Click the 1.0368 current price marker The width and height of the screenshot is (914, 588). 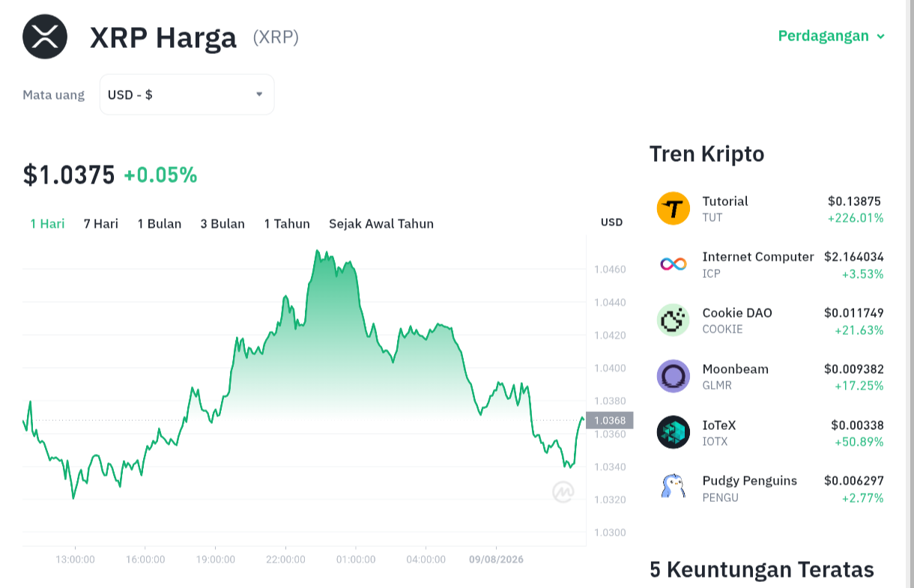610,420
